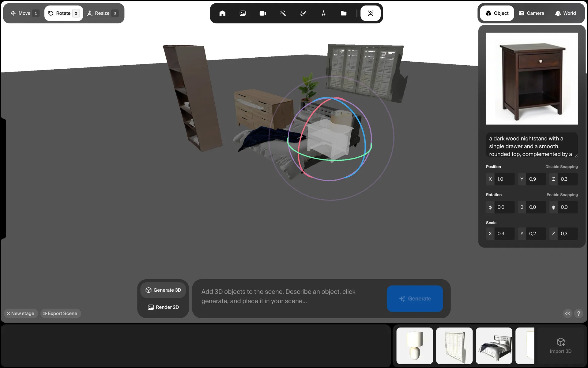The width and height of the screenshot is (588, 368).
Task: Open the folder icon in toolbar
Action: pyautogui.click(x=344, y=13)
